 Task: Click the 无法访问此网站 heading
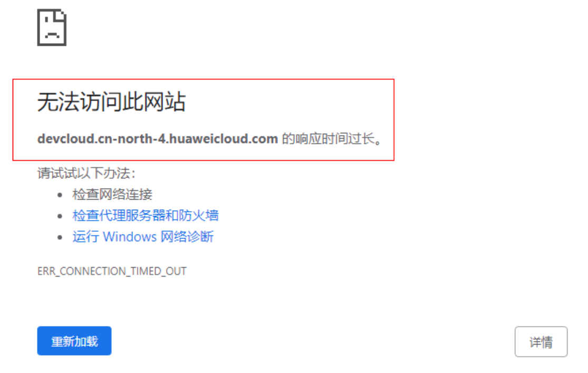(x=111, y=102)
